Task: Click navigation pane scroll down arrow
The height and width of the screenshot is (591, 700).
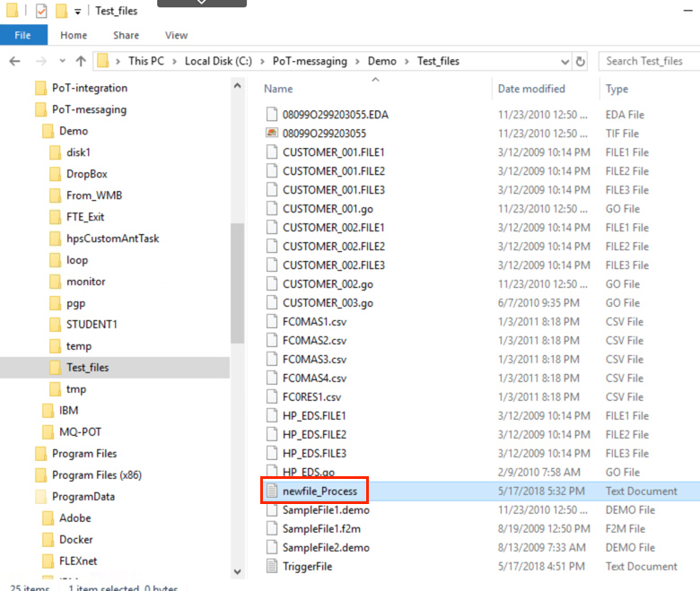Action: point(238,571)
